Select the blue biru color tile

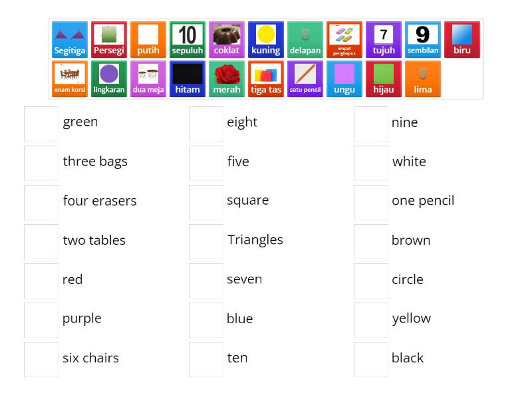(x=462, y=40)
